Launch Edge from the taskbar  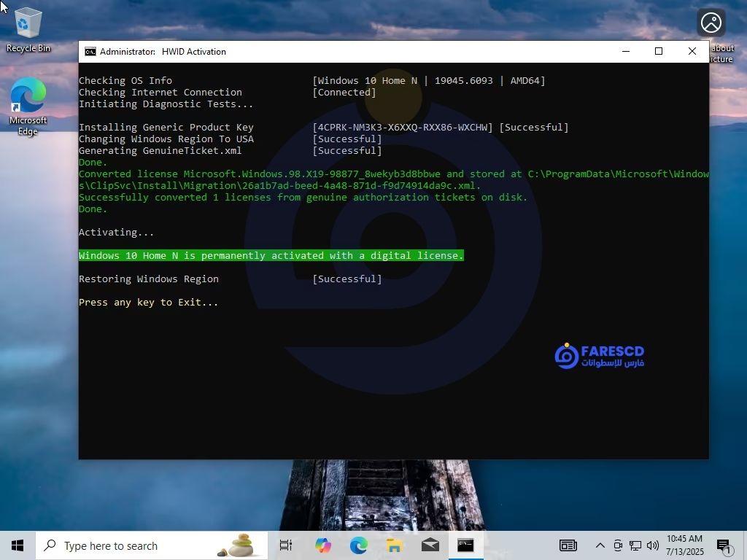click(358, 545)
